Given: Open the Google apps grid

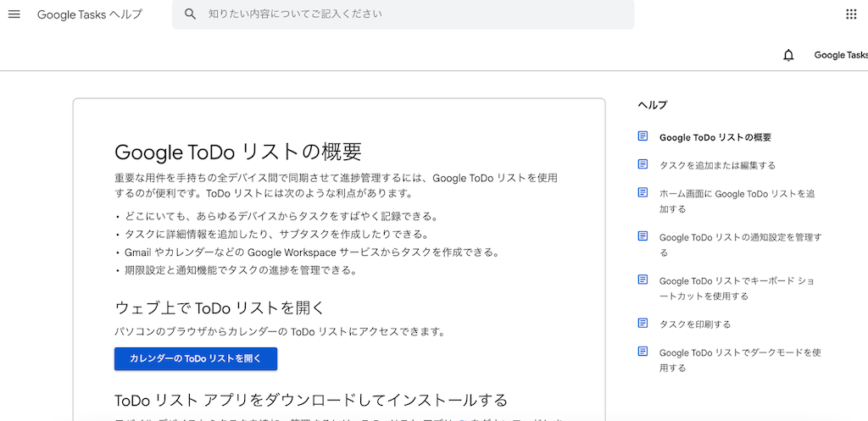Looking at the screenshot, I should pos(851,14).
